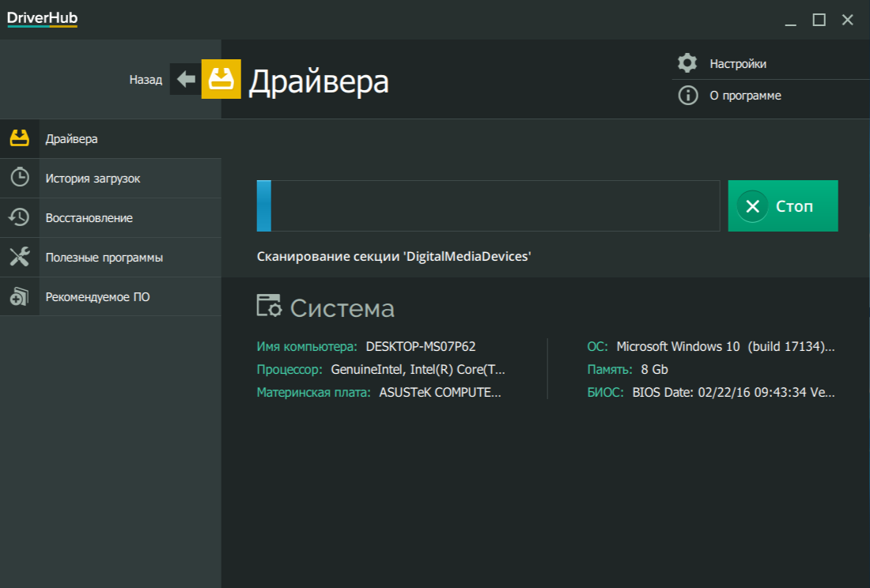Click the Microsoft Windows 10 OS value

pyautogui.click(x=726, y=346)
